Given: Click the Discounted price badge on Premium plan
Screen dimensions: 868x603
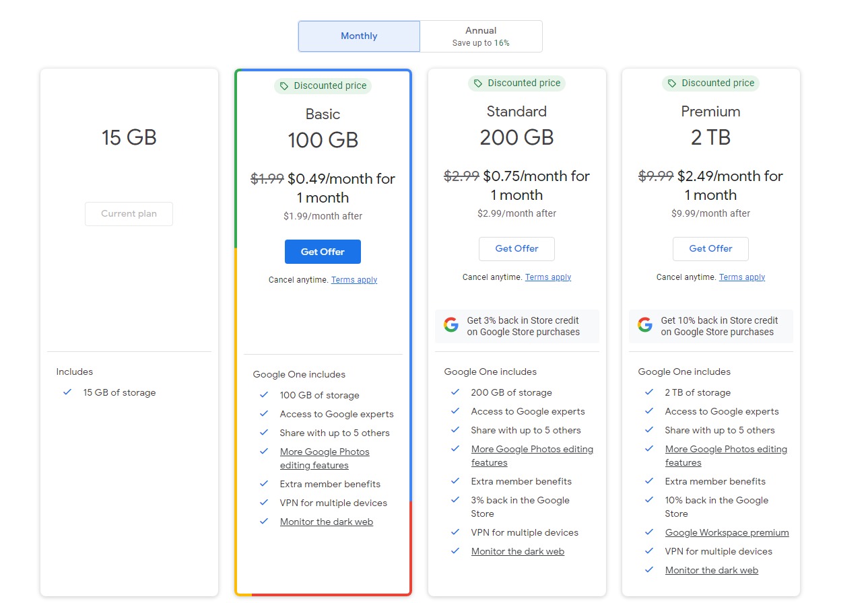Looking at the screenshot, I should coord(710,83).
